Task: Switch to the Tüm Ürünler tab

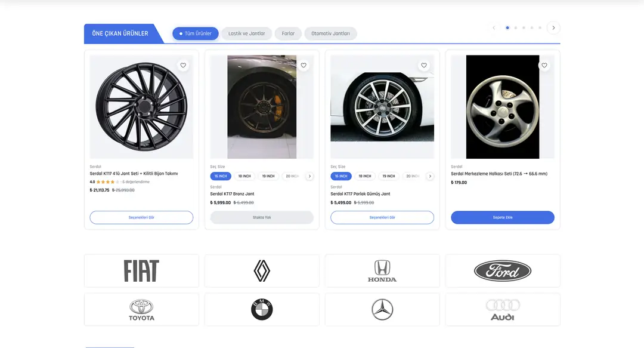Action: [196, 33]
